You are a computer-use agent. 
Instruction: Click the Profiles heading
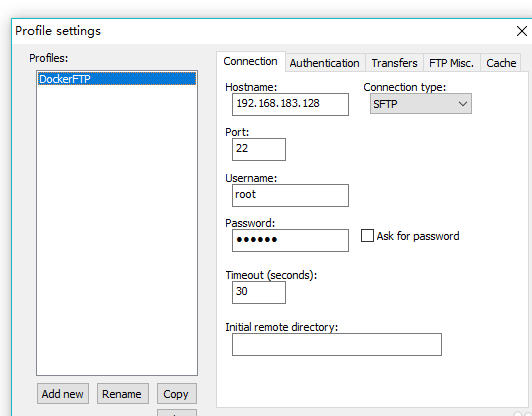(49, 58)
